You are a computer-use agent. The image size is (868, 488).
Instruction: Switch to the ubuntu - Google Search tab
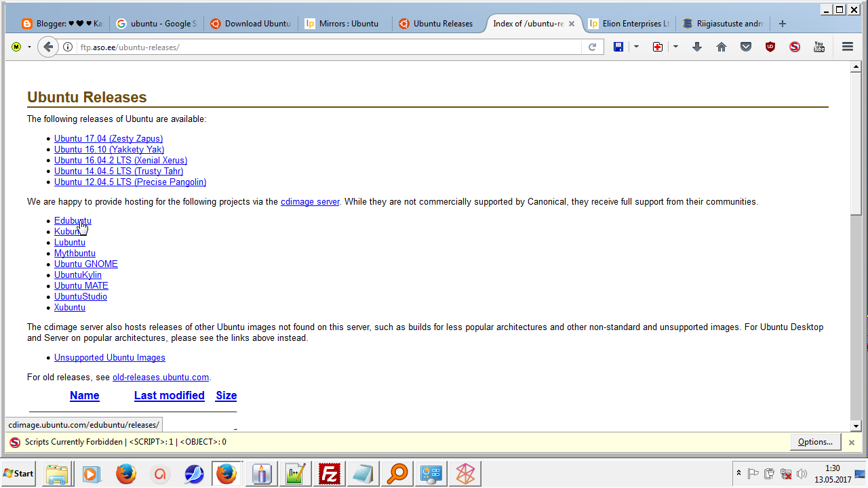tap(156, 24)
